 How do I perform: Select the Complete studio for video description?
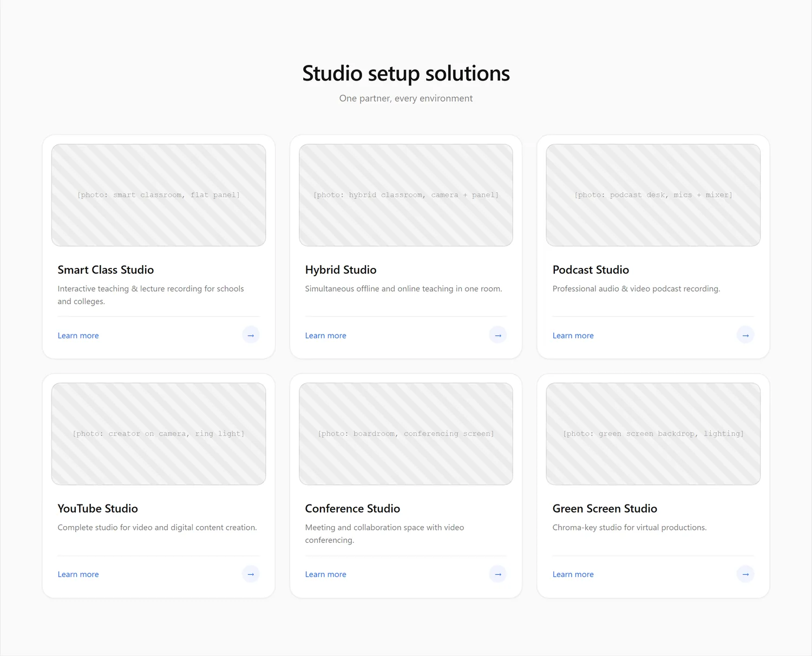coord(158,527)
